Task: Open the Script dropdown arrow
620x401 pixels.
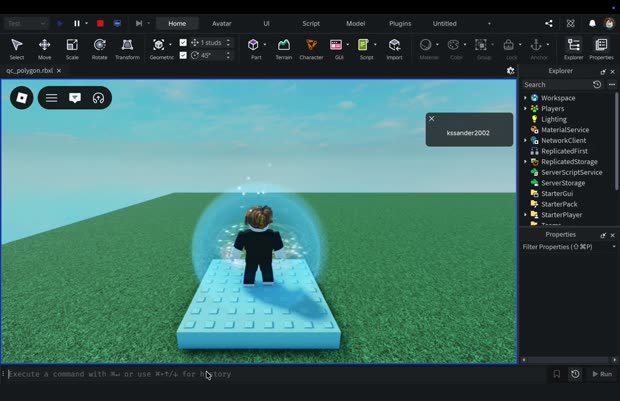Action: (375, 44)
